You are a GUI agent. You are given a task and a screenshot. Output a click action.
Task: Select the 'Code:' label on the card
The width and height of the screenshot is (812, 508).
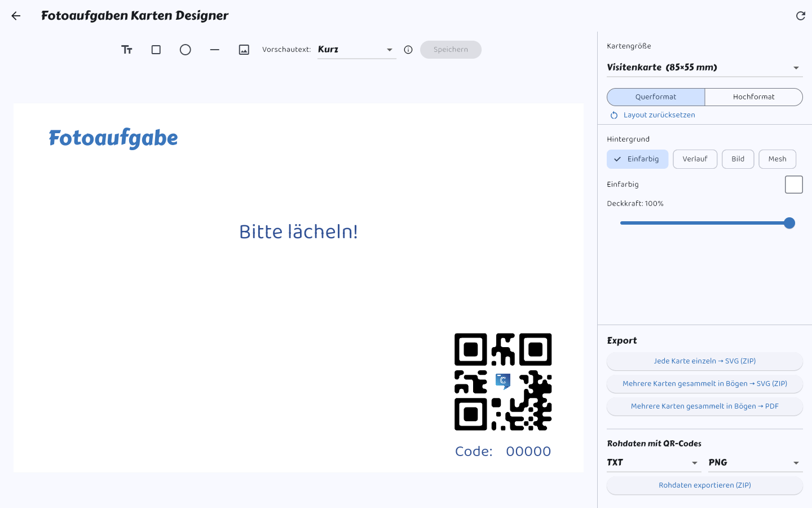click(x=474, y=452)
